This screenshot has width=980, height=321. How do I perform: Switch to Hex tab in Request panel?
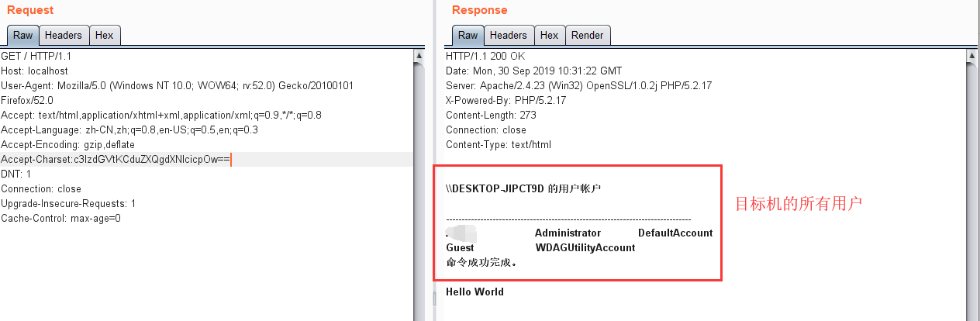pyautogui.click(x=104, y=36)
